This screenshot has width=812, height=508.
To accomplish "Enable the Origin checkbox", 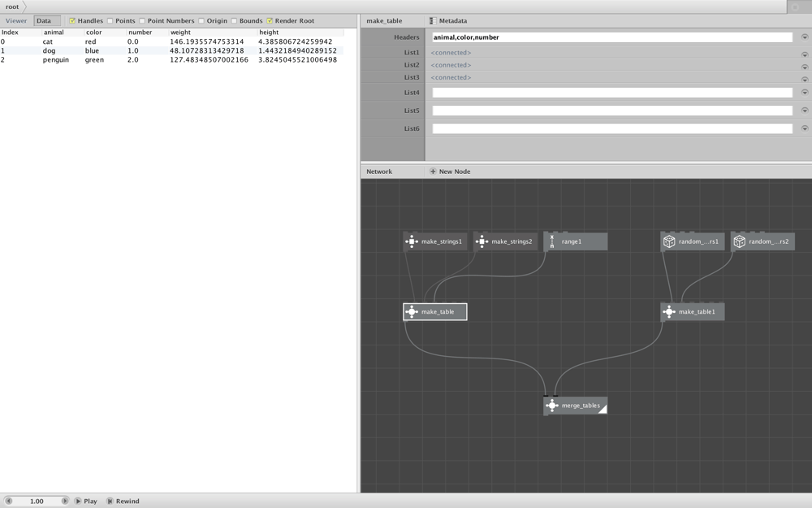I will [x=201, y=21].
